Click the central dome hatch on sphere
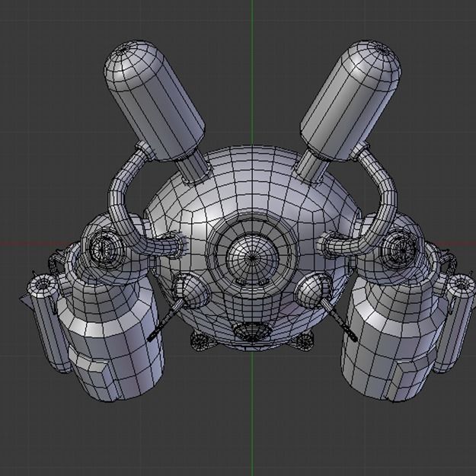 click(253, 258)
